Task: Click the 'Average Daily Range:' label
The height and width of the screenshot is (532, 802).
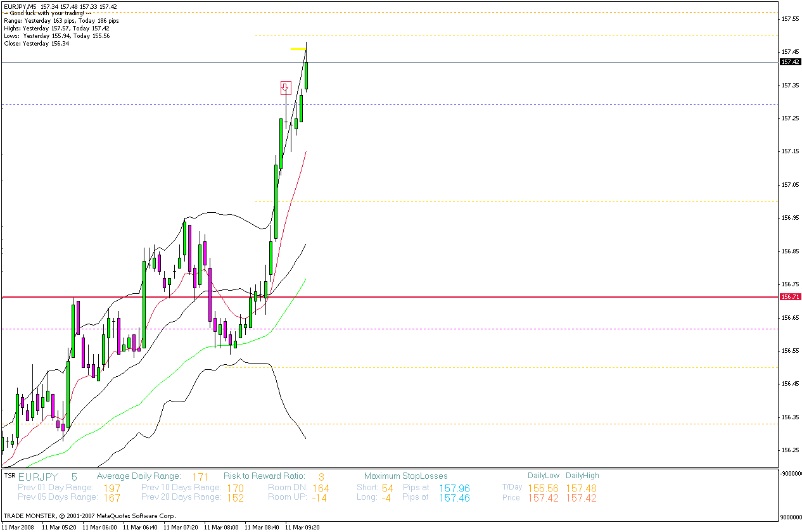Action: (x=139, y=476)
